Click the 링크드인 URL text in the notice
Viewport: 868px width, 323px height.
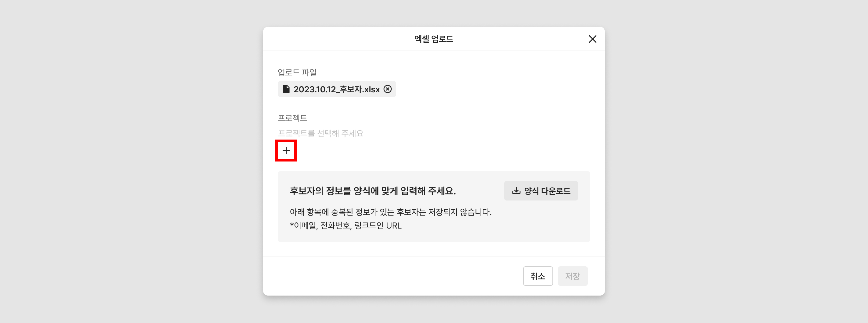pos(378,225)
